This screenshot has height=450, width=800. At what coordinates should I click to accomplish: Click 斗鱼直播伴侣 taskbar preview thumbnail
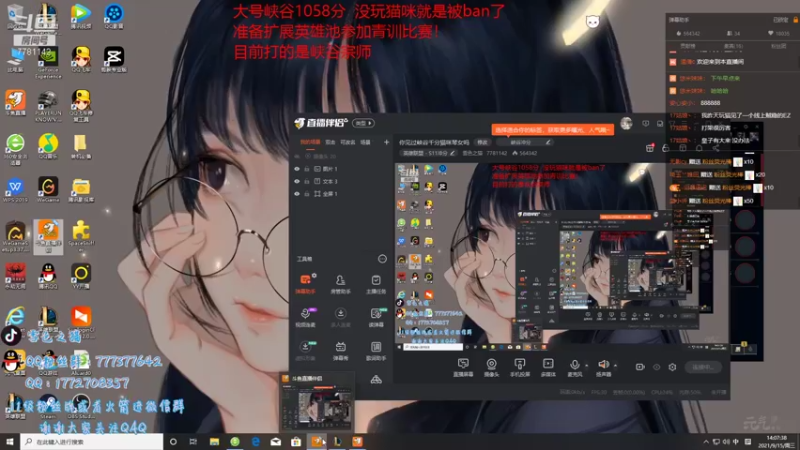click(317, 402)
